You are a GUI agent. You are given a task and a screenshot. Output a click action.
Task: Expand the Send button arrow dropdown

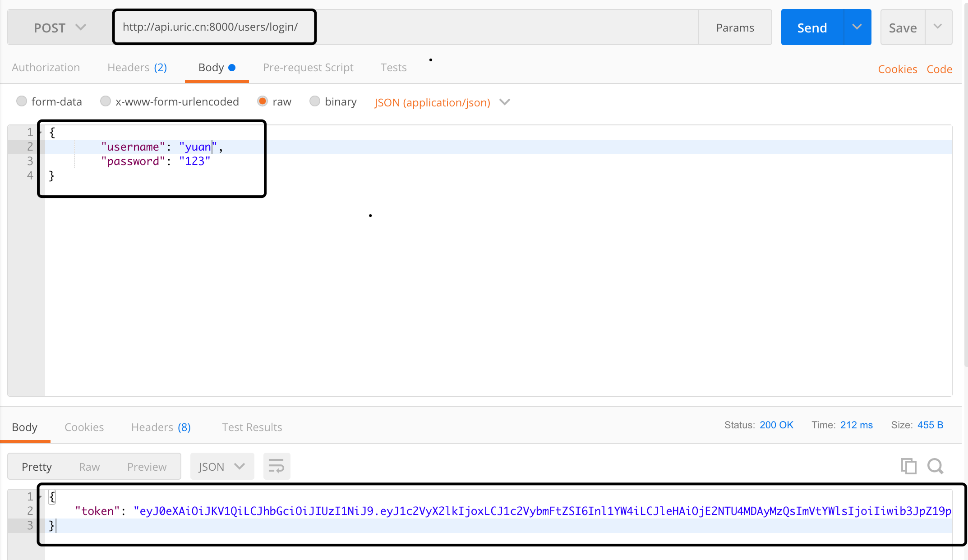tap(857, 27)
